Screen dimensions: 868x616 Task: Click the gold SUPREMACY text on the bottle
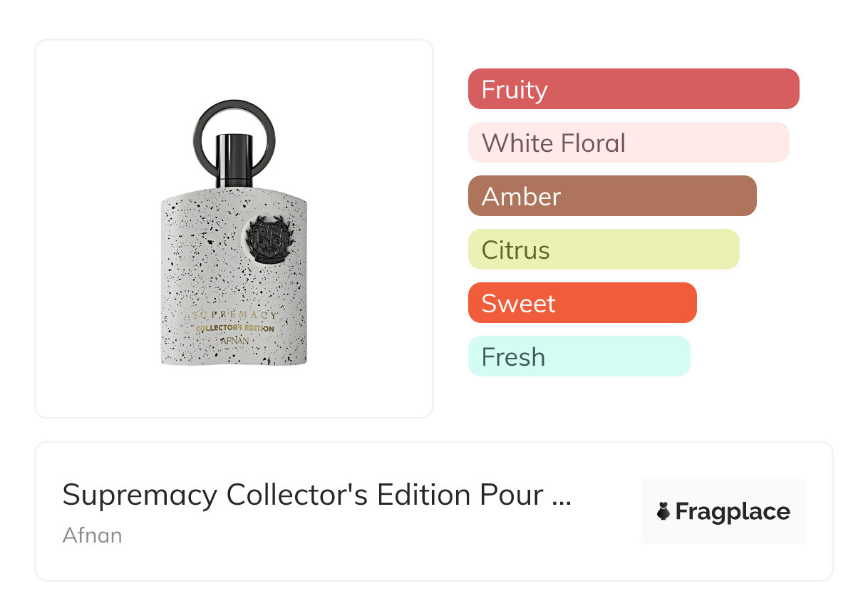[234, 315]
